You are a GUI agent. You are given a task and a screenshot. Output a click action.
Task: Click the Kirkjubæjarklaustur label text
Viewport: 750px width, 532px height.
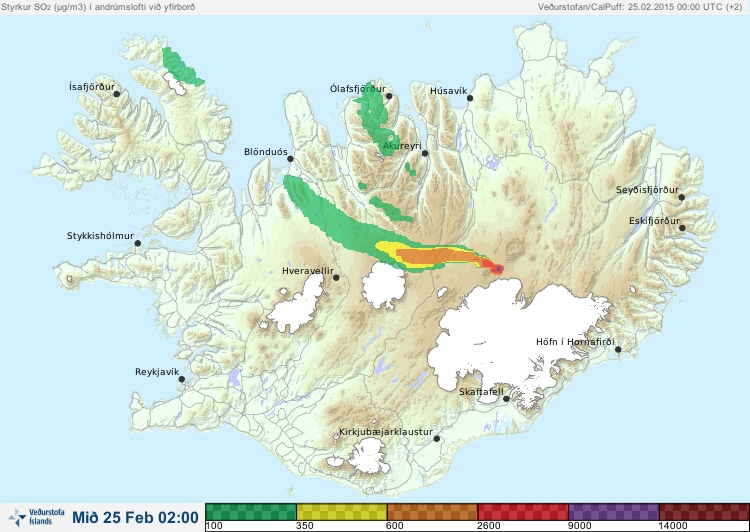tap(386, 432)
